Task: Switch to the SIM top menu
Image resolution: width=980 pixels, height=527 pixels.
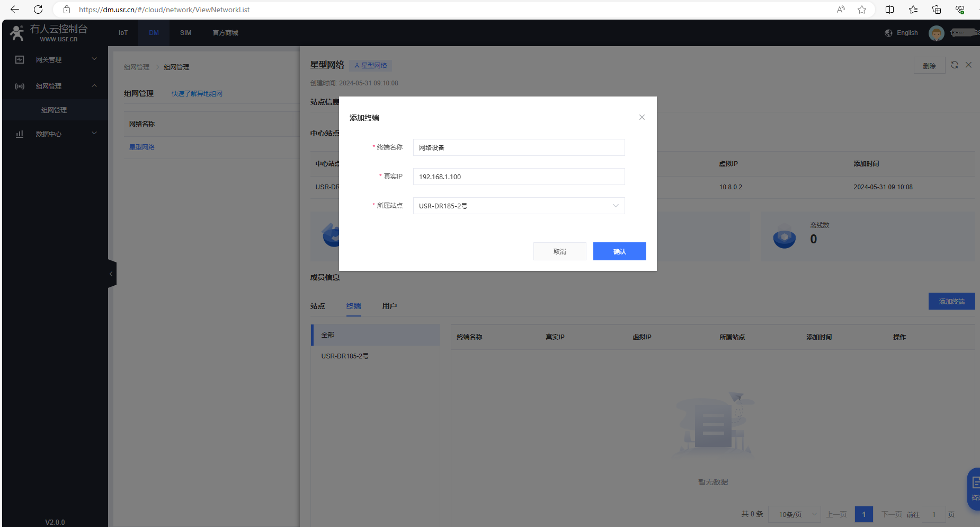Action: coord(185,33)
